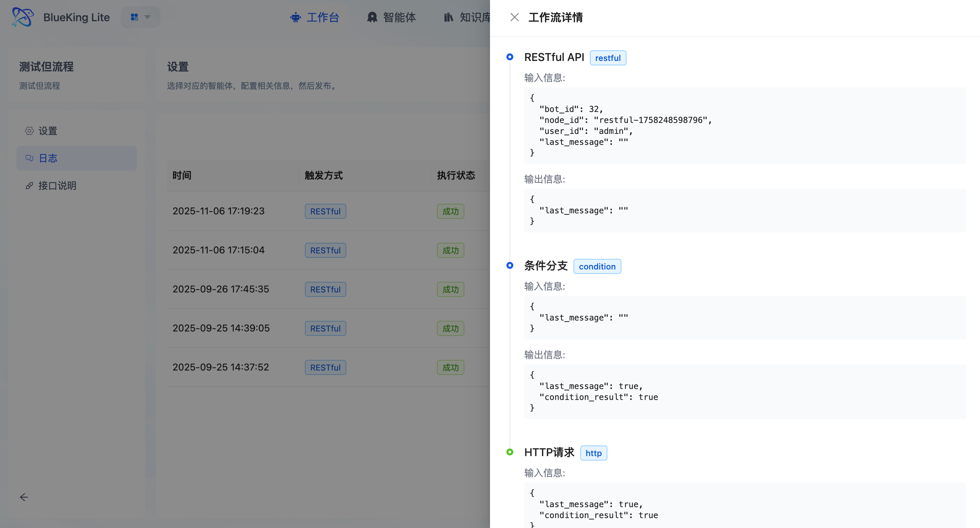
Task: Click 成功 status on 2025-09-26 row
Action: (x=450, y=289)
